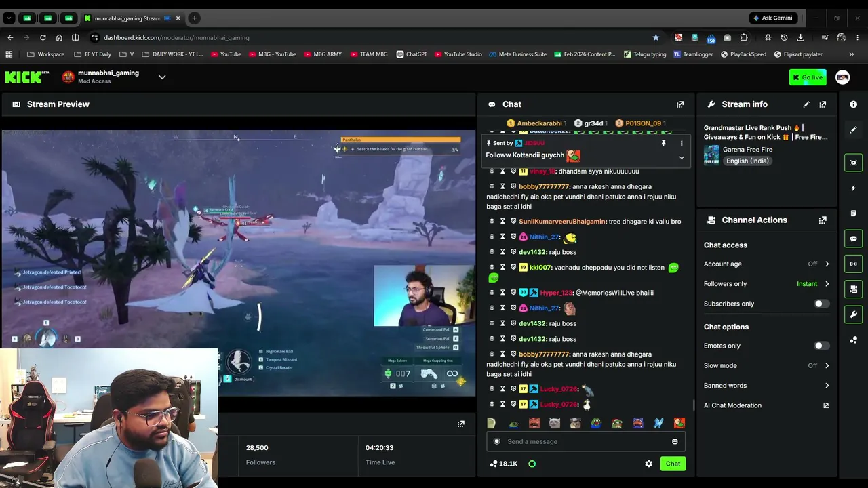
Task: Open the Followers only setting
Action: (x=766, y=284)
